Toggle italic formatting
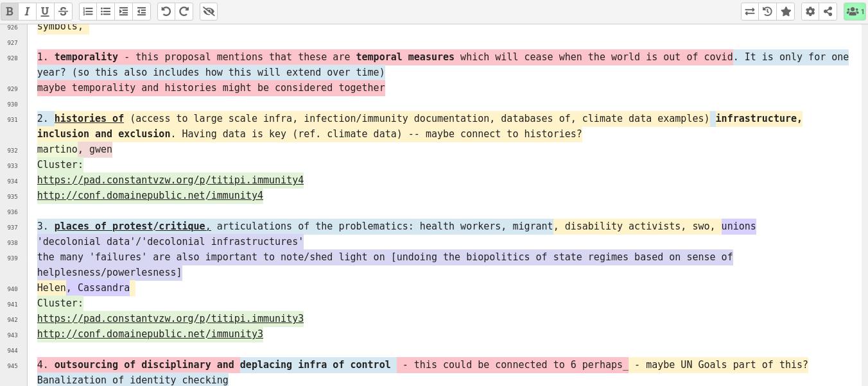This screenshot has width=868, height=386. (x=27, y=12)
